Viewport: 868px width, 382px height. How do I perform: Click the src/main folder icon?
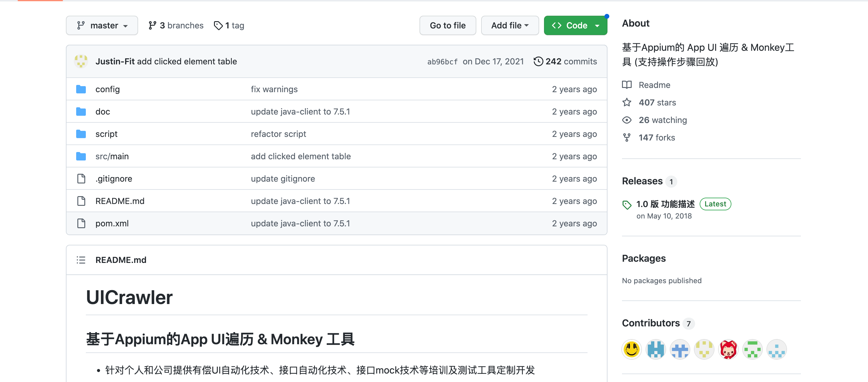click(x=81, y=156)
